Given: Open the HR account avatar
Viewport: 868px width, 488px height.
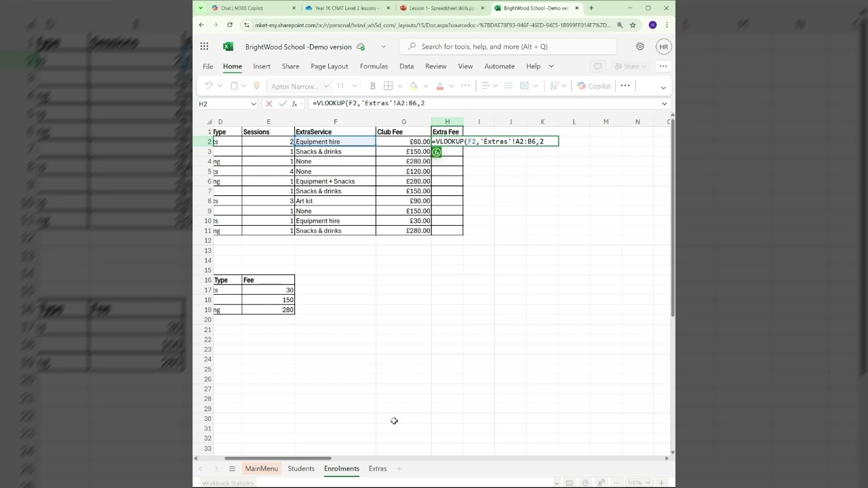Looking at the screenshot, I should [664, 47].
